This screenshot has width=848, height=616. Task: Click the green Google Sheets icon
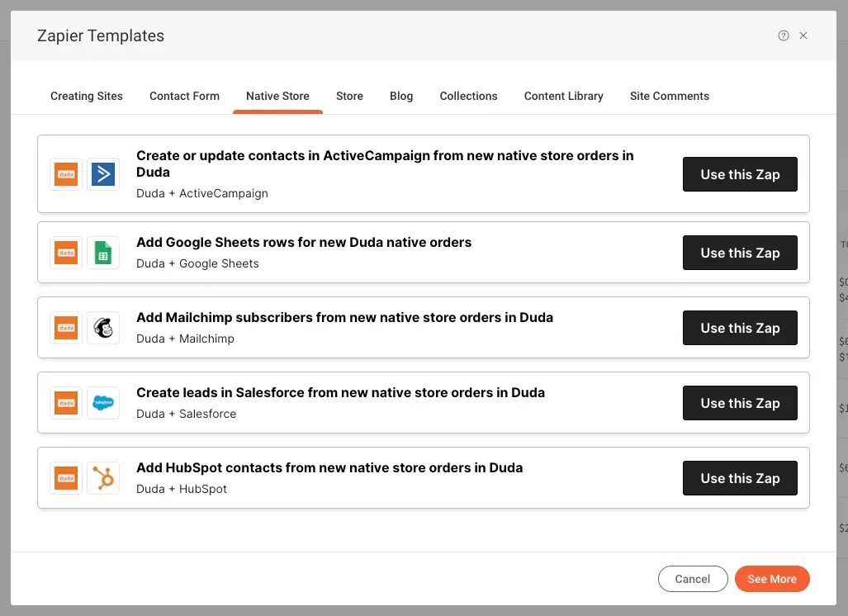click(x=102, y=253)
